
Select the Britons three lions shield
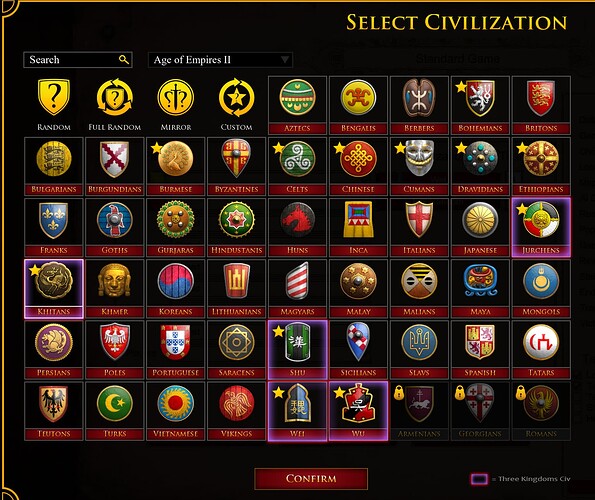(x=541, y=98)
